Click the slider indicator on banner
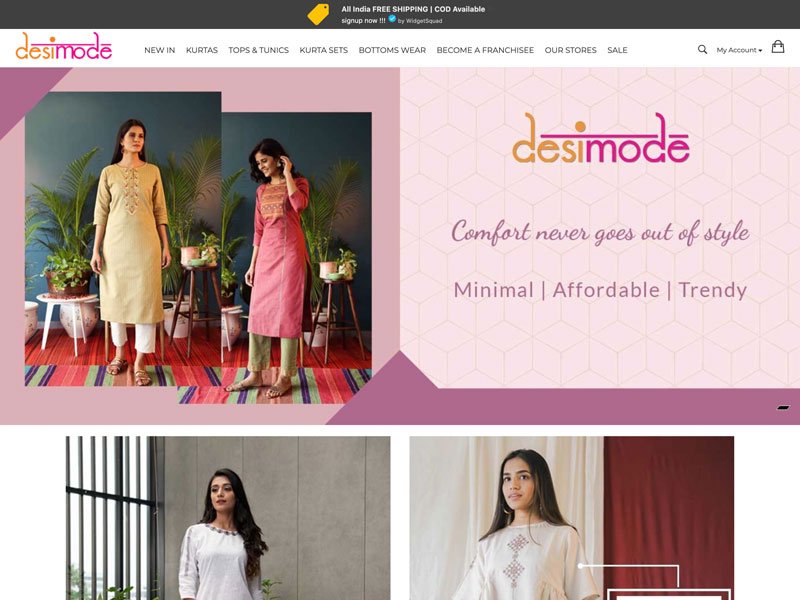 pos(783,408)
